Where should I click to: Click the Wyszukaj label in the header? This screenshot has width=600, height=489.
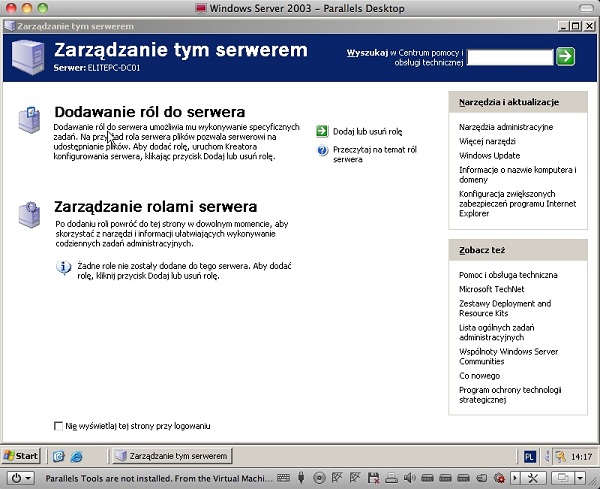coord(367,53)
